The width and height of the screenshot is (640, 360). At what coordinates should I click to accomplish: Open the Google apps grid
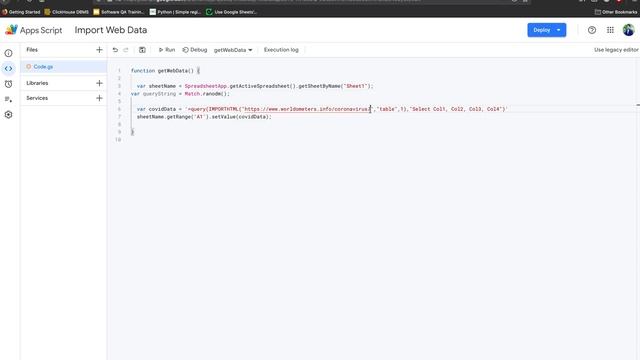point(610,30)
